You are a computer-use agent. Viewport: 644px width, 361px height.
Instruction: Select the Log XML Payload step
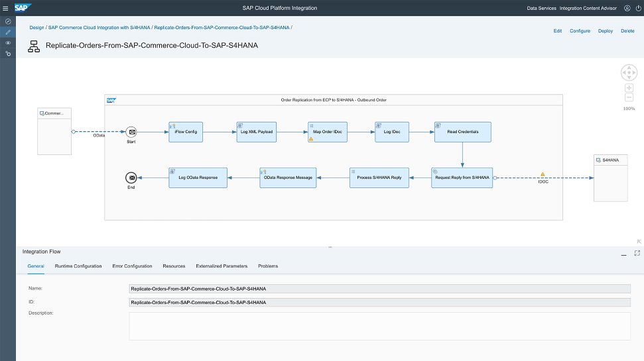[256, 132]
